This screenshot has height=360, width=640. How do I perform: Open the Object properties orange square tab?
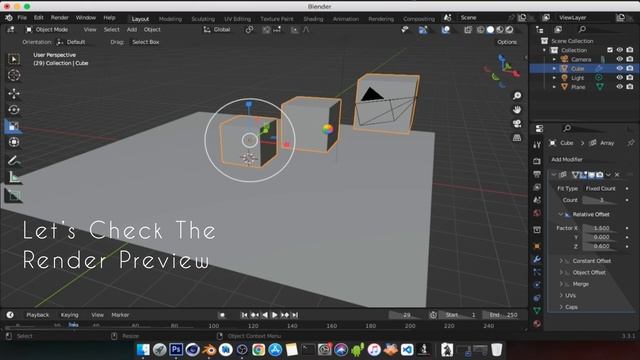click(537, 246)
